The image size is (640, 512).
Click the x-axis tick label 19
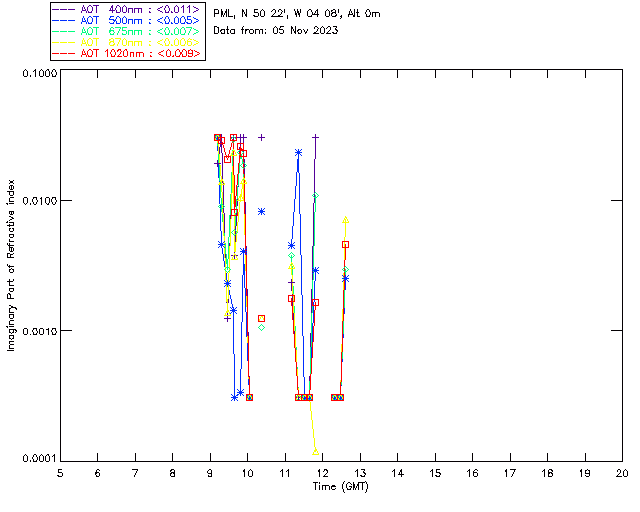point(585,473)
